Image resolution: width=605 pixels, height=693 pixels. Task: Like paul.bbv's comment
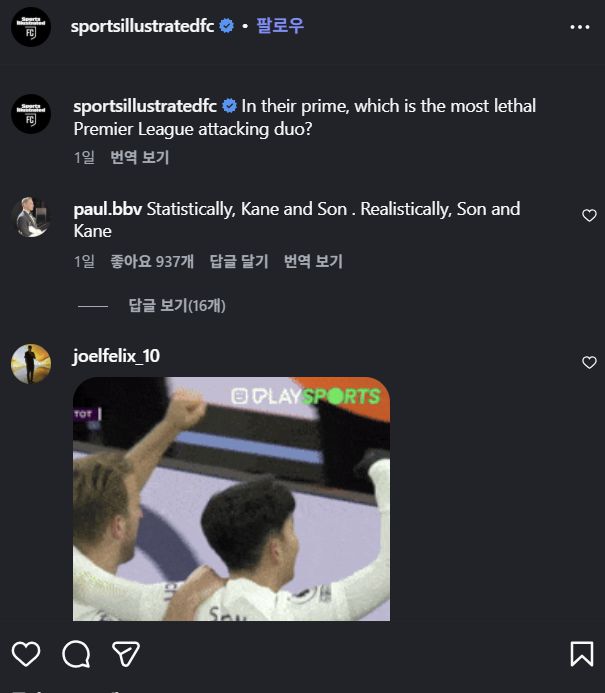click(589, 215)
